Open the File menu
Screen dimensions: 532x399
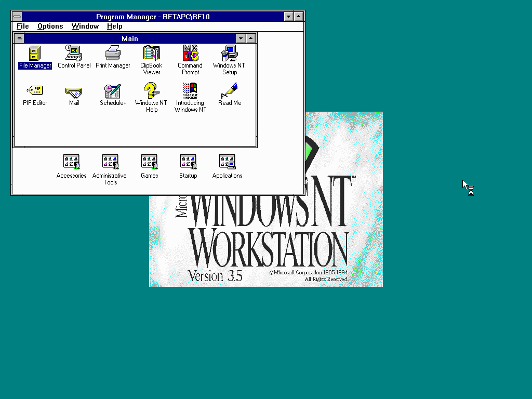22,26
